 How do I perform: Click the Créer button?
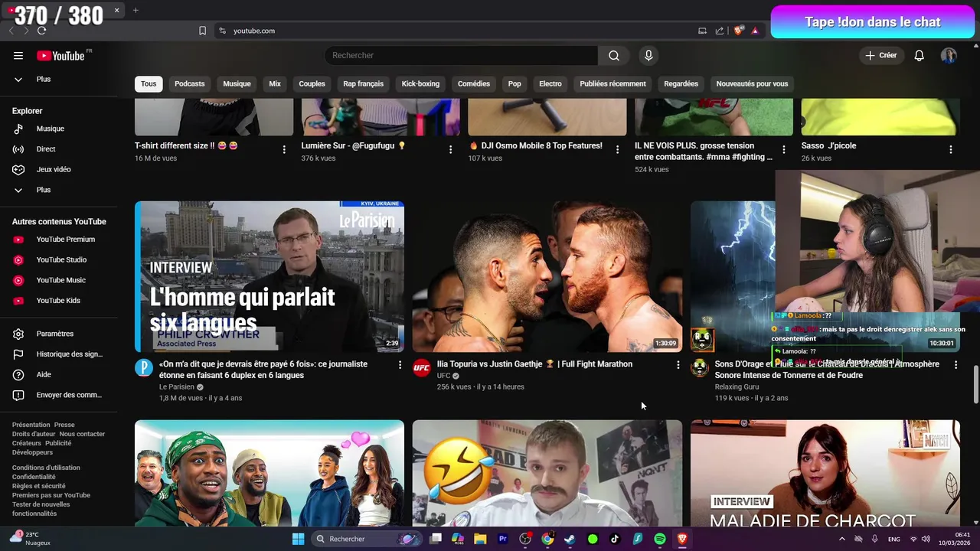(881, 55)
